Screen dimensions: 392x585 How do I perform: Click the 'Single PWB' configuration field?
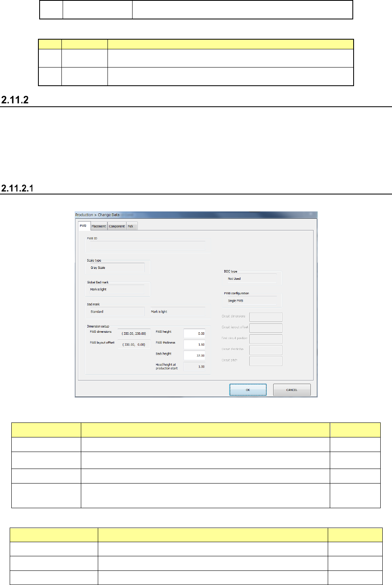pos(251,301)
